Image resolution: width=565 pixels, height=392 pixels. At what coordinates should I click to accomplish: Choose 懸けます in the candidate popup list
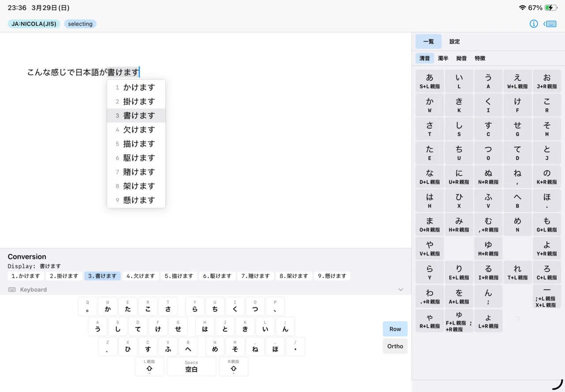pos(136,200)
